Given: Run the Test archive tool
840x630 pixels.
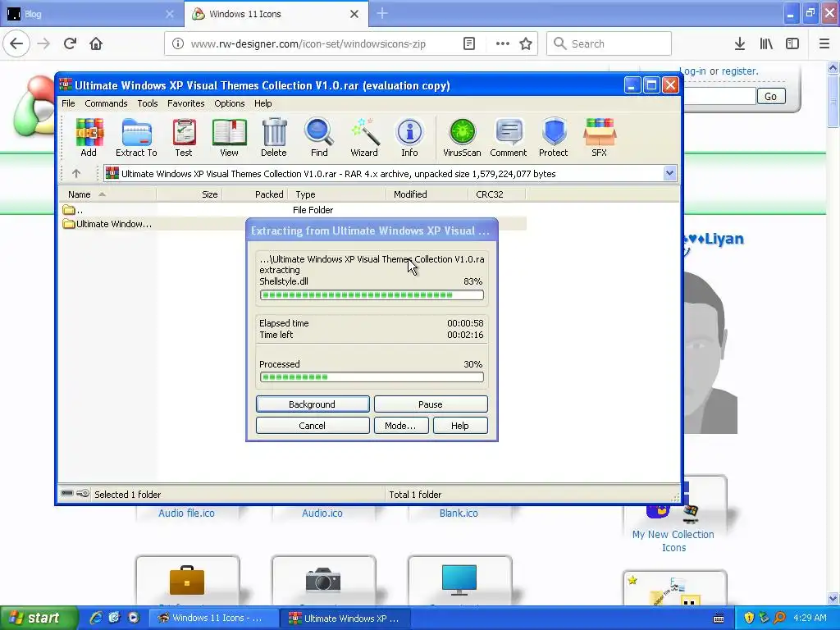Looking at the screenshot, I should point(184,138).
